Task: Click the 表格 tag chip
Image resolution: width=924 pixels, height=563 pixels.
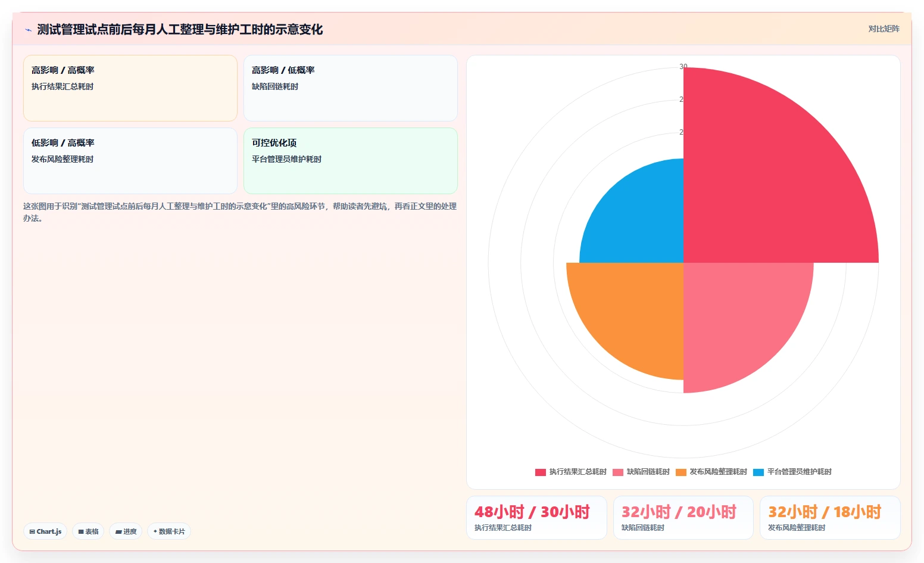Action: [88, 531]
